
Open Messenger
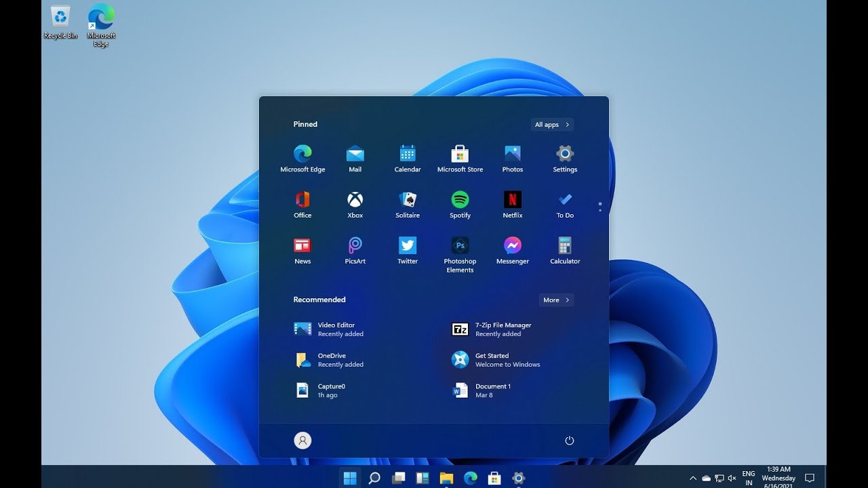(x=513, y=251)
